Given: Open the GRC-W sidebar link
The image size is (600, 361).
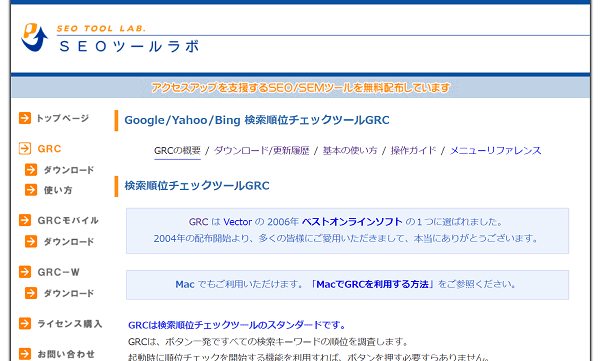Looking at the screenshot, I should [59, 272].
